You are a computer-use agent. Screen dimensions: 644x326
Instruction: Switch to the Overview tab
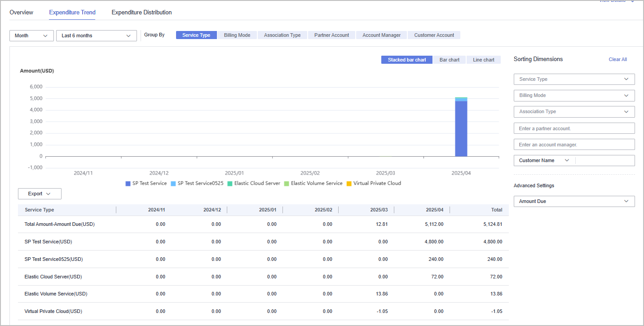[x=21, y=13]
